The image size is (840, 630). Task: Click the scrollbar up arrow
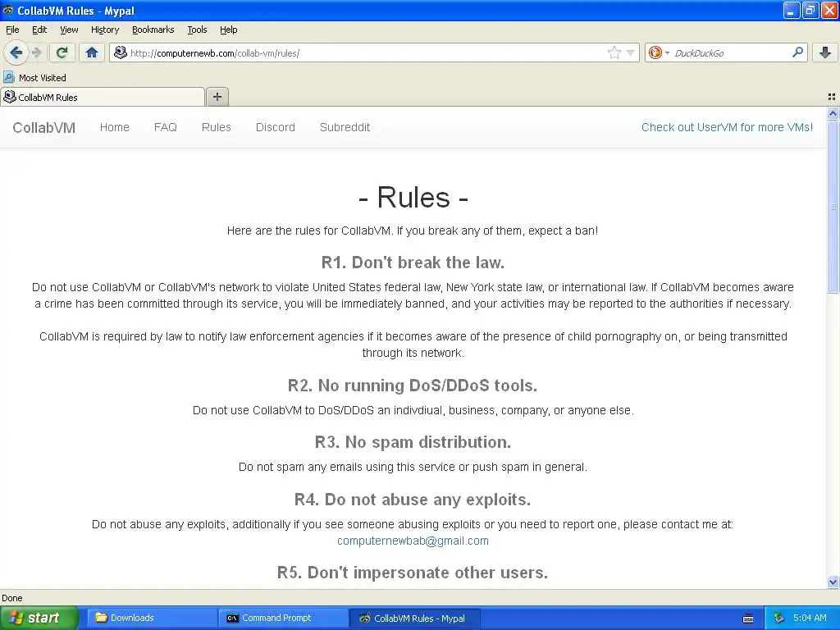[833, 113]
